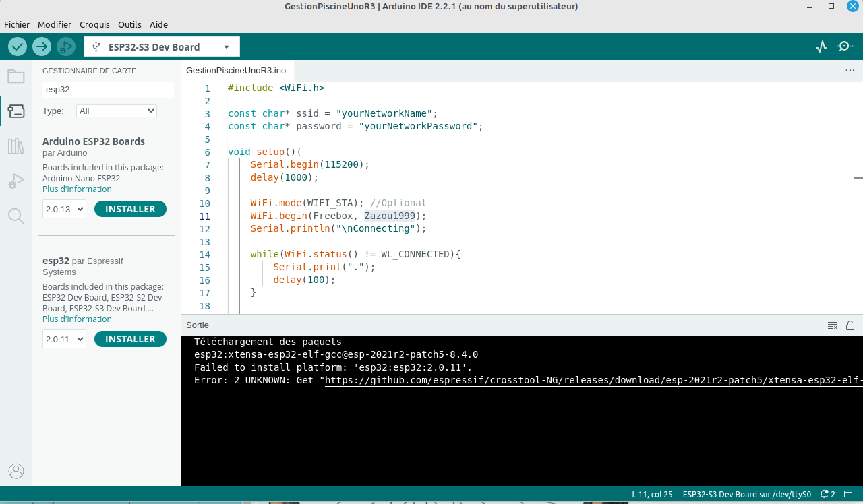Click the while(WiFi.status() line

coord(355,255)
